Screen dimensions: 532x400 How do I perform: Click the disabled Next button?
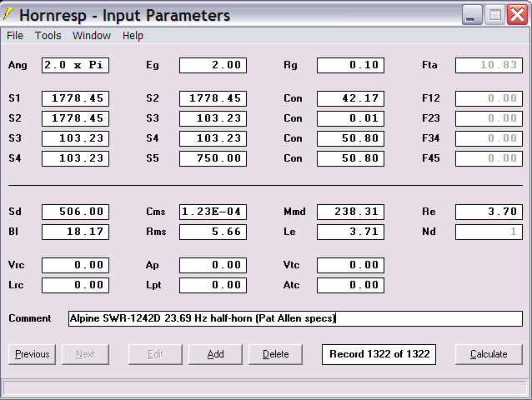coord(85,354)
